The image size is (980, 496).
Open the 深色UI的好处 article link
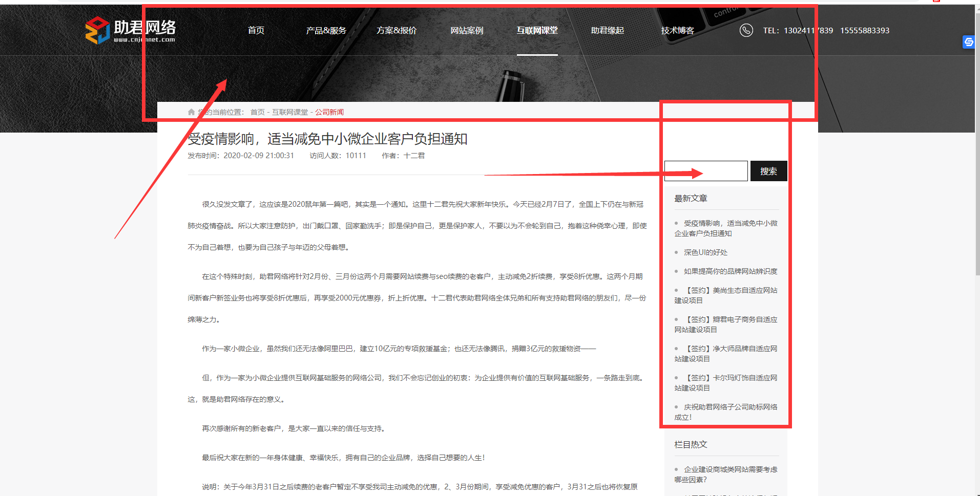click(x=705, y=252)
